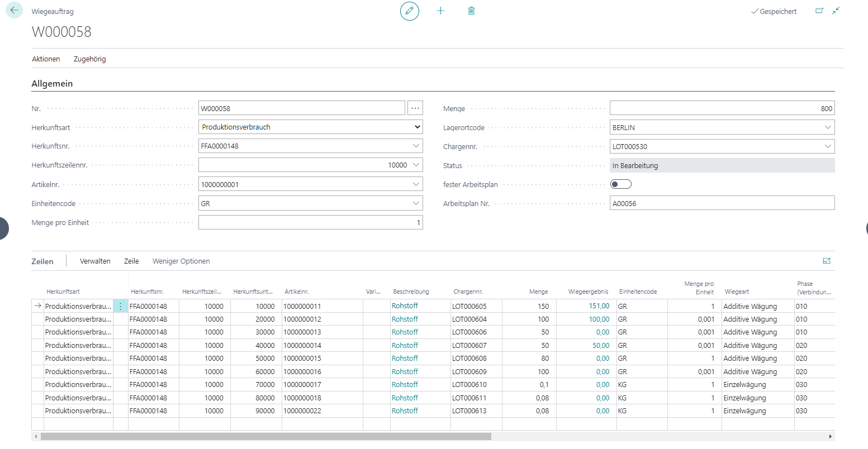Click the horizontal scrollbar thumb

click(266, 436)
